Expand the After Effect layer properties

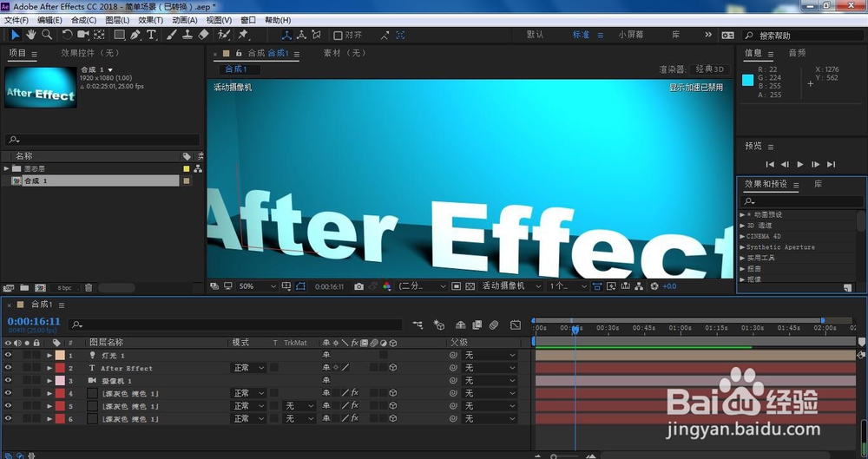pyautogui.click(x=49, y=368)
